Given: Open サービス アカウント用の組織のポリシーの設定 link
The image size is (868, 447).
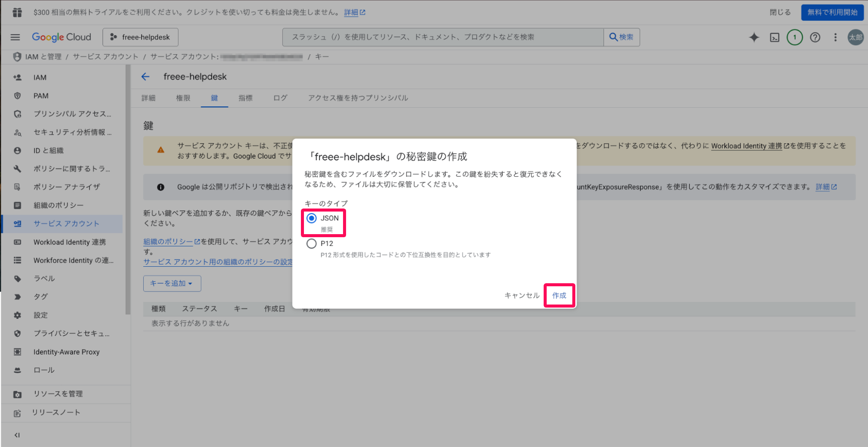Looking at the screenshot, I should (x=218, y=262).
